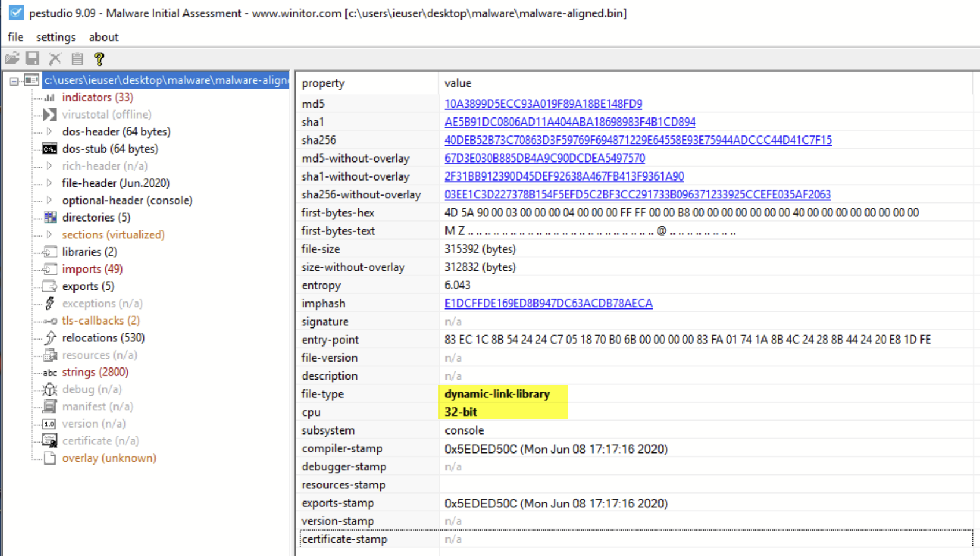Select the indicators (33) bar chart icon
Screen dimensions: 980x556
(50, 98)
